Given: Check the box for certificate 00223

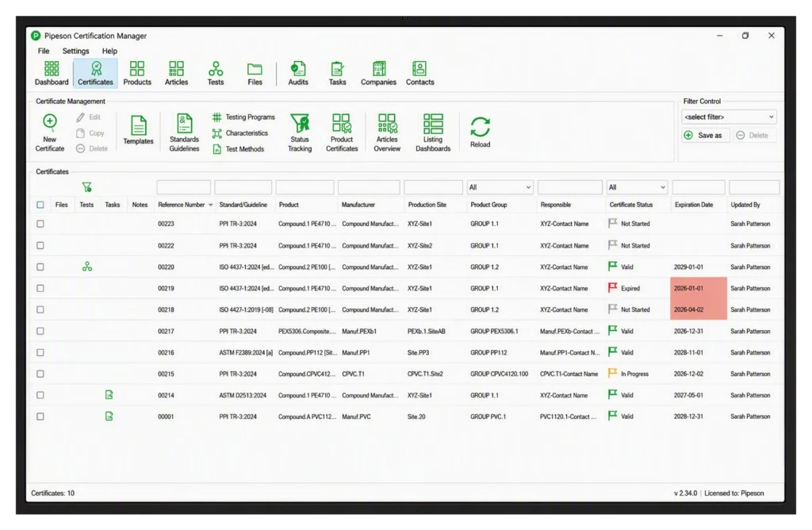Looking at the screenshot, I should point(40,224).
